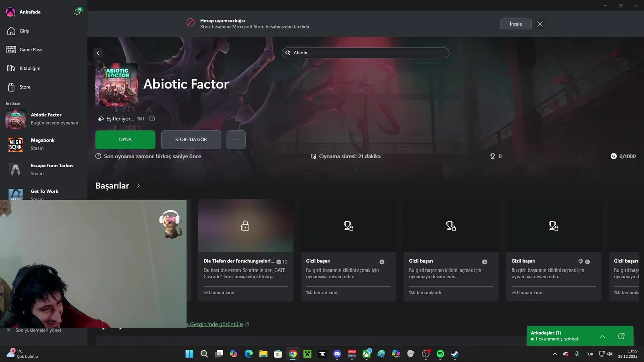This screenshot has height=362, width=644.
Task: Open Minecraft from the taskbar
Action: pos(307,354)
